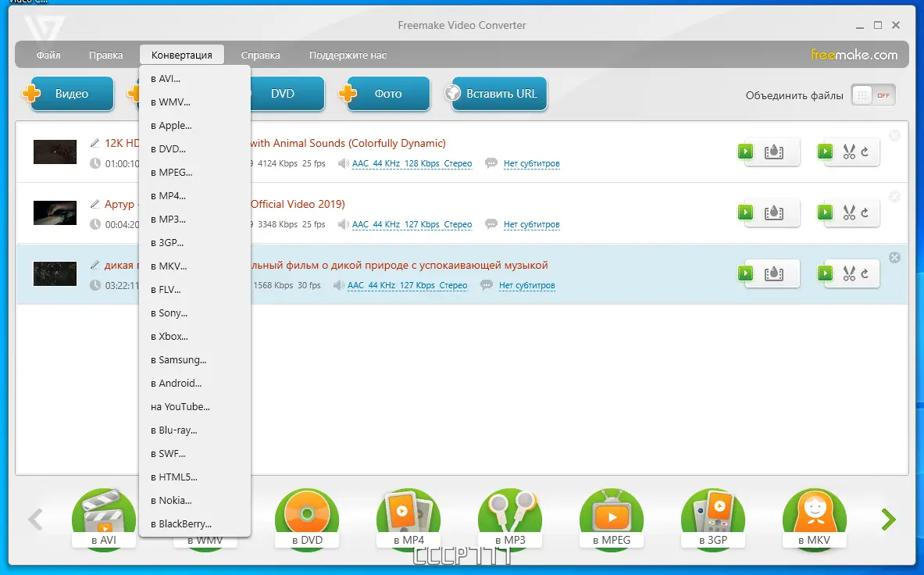Select the 'в MP3' headphones icon

tap(510, 520)
